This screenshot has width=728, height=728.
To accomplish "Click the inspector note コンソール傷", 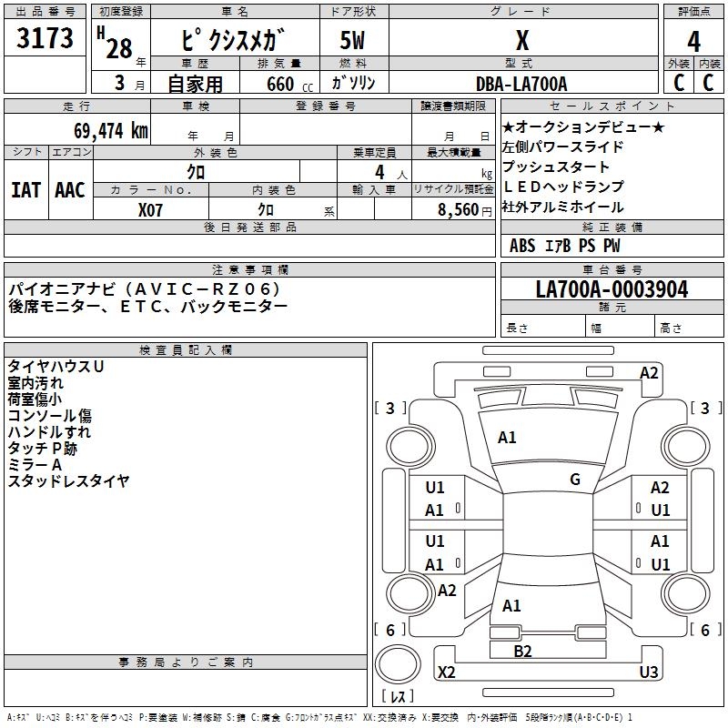I will click(x=50, y=416).
